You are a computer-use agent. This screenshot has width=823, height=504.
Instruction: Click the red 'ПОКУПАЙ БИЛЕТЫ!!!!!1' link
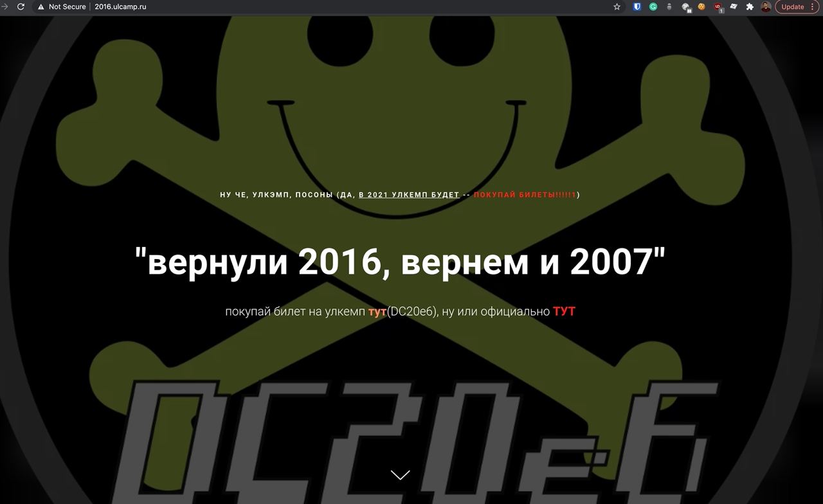point(525,195)
